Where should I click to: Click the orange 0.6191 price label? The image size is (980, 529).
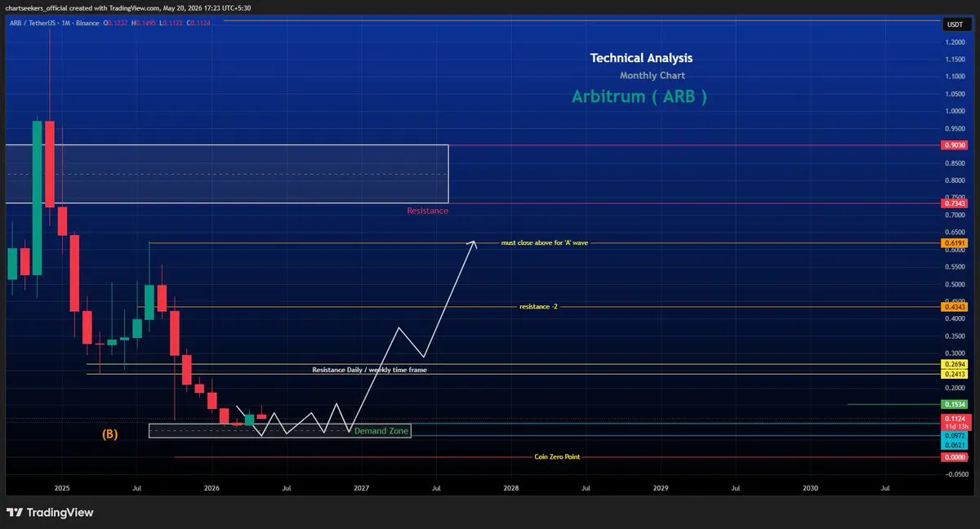[955, 242]
